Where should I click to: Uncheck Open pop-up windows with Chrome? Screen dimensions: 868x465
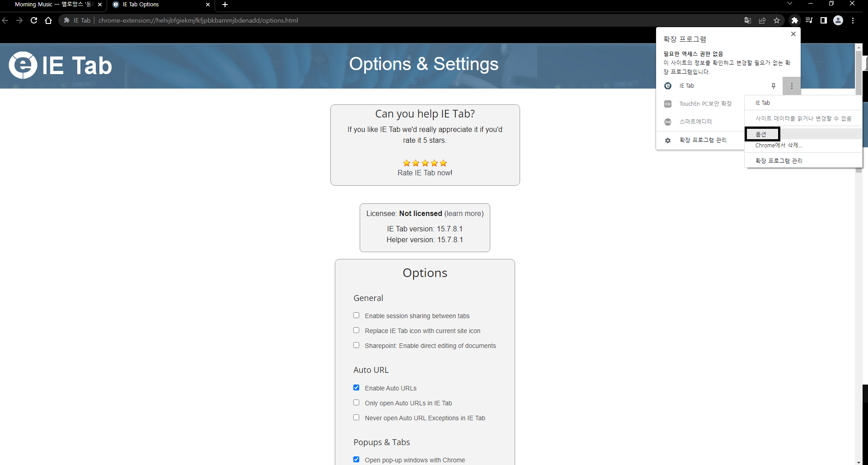356,460
